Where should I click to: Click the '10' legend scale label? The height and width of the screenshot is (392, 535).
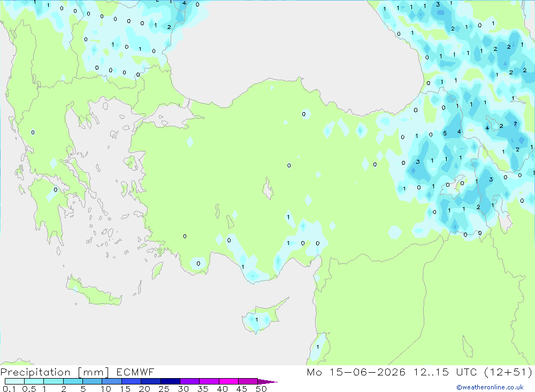click(x=106, y=389)
